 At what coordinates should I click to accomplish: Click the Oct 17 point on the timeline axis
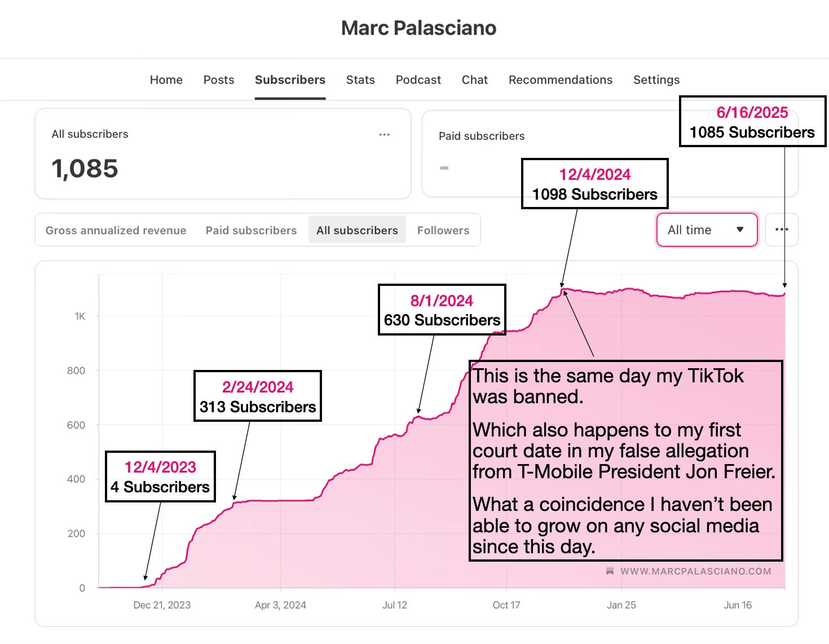pos(506,605)
